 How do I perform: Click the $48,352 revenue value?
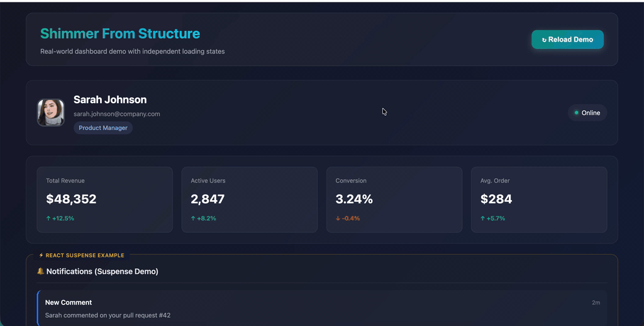click(71, 199)
